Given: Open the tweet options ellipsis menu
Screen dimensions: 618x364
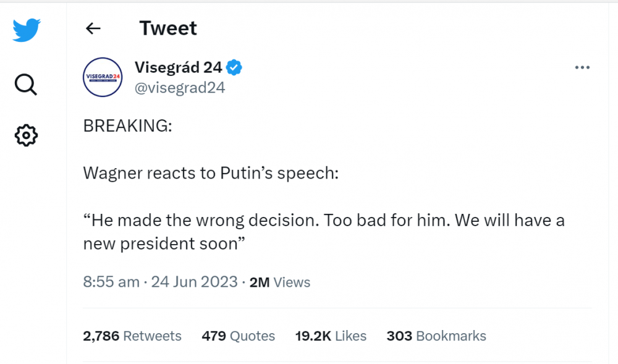Looking at the screenshot, I should coord(582,67).
